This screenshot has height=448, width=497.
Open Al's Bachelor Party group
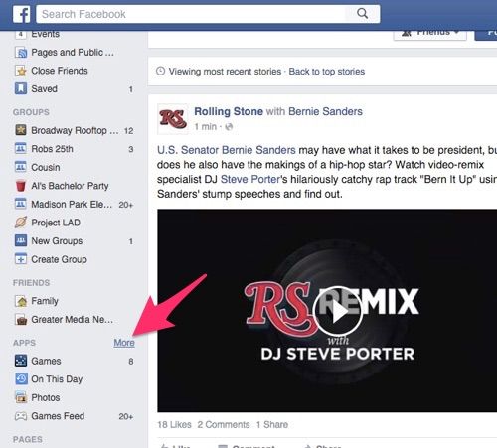[70, 186]
